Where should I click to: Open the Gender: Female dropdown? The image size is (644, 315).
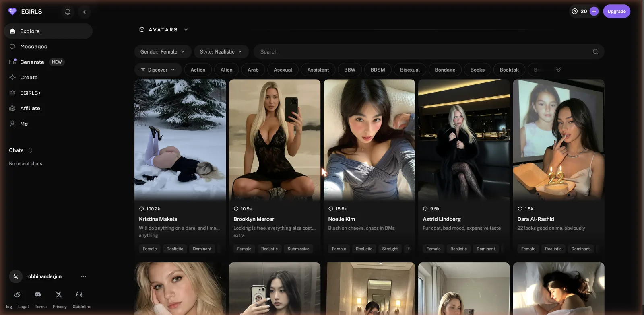[x=163, y=52]
